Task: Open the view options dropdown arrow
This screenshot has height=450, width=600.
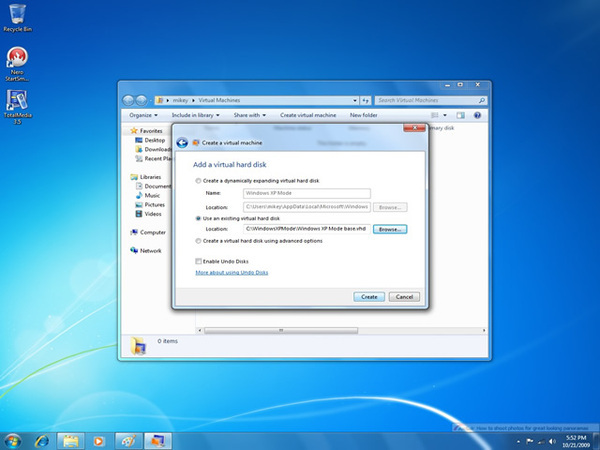Action: click(x=445, y=115)
